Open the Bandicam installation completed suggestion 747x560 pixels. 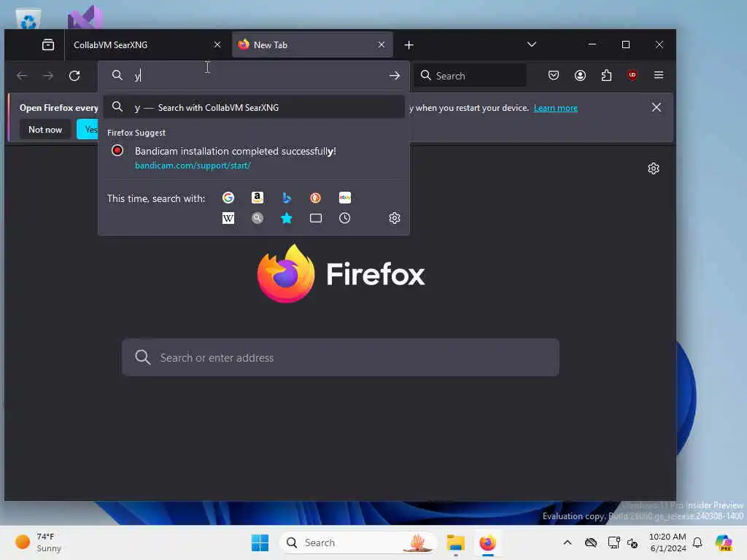pyautogui.click(x=254, y=157)
